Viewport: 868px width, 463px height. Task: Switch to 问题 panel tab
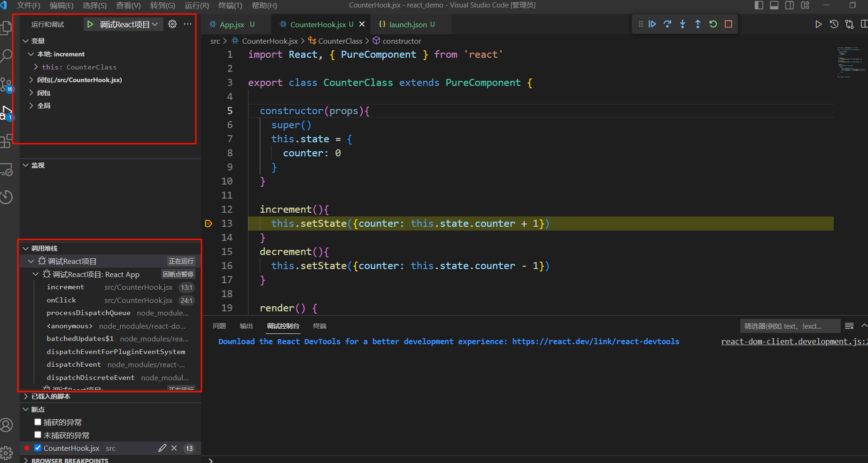coord(219,326)
